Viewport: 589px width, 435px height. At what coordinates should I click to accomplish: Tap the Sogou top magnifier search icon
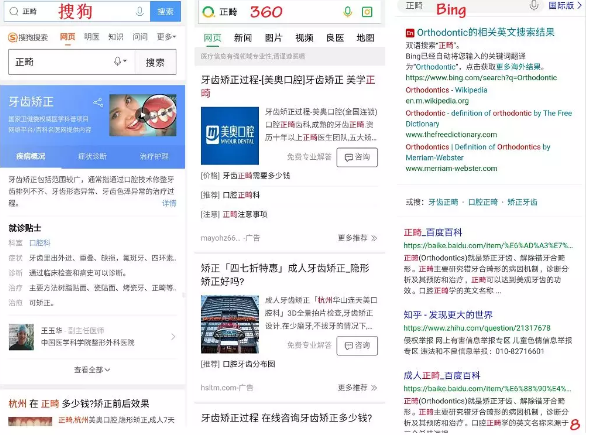14,11
